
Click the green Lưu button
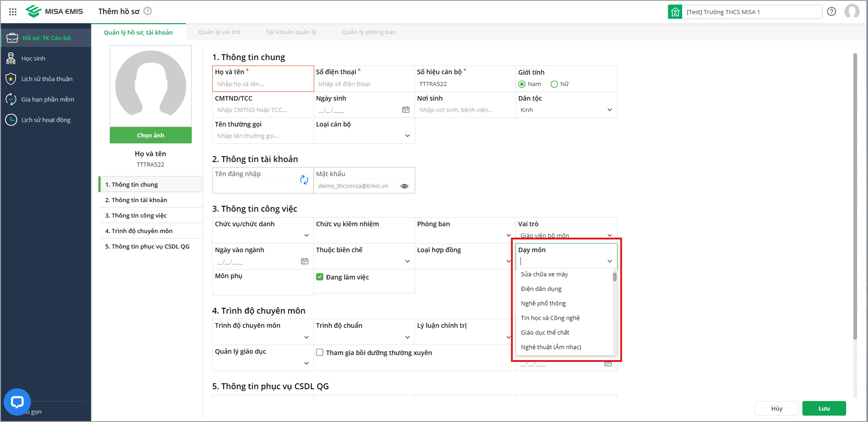click(x=824, y=408)
